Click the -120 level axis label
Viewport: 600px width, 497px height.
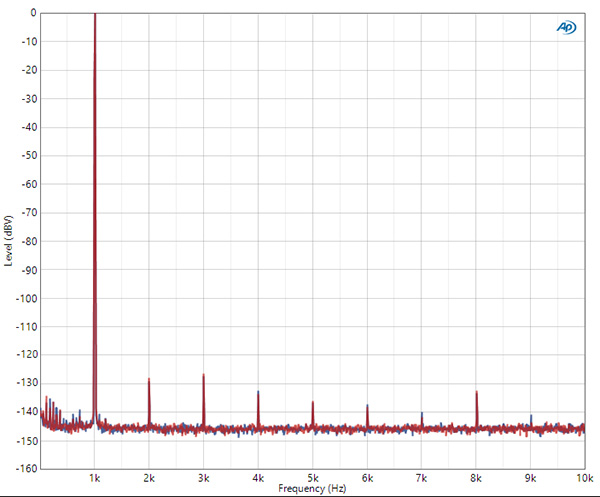pos(27,355)
